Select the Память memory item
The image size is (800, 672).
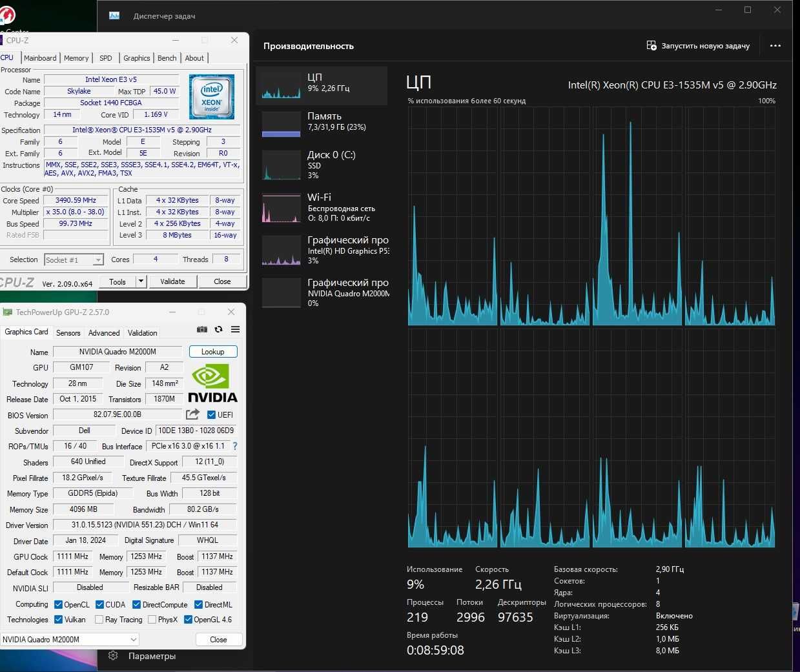pyautogui.click(x=322, y=124)
